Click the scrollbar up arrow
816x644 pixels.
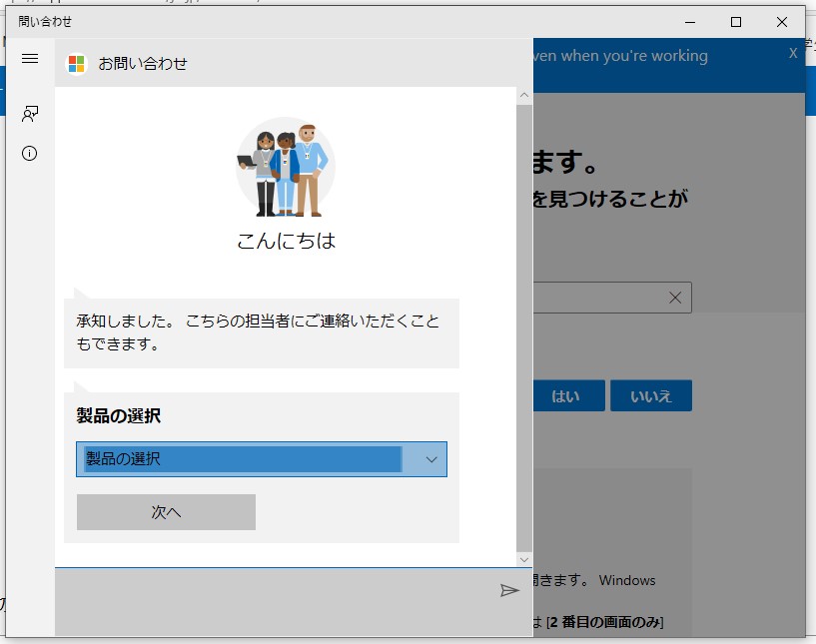[523, 95]
